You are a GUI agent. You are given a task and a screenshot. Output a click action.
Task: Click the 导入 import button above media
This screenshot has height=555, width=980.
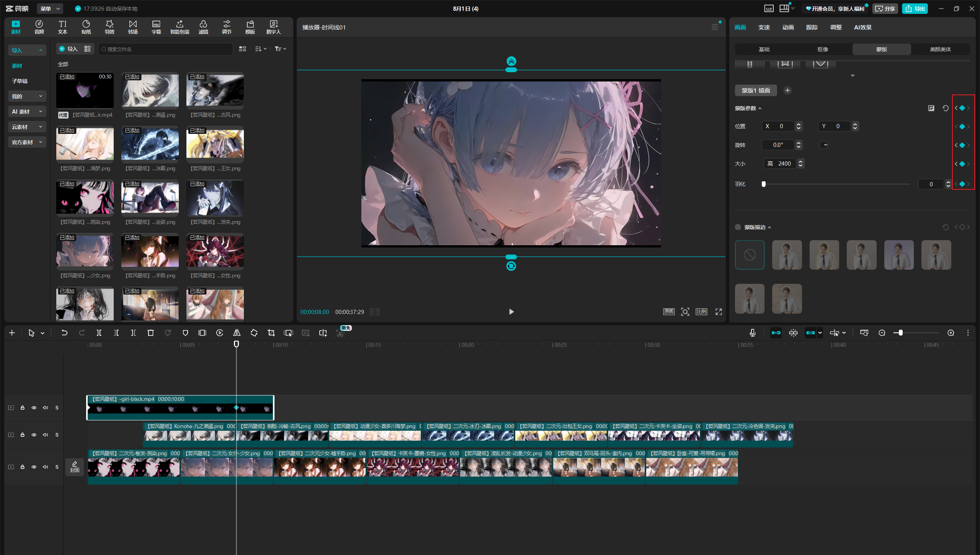(x=69, y=49)
